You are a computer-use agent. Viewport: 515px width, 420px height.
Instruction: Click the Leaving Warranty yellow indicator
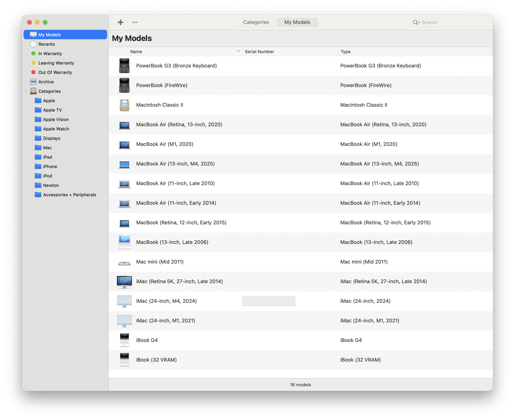click(x=33, y=63)
